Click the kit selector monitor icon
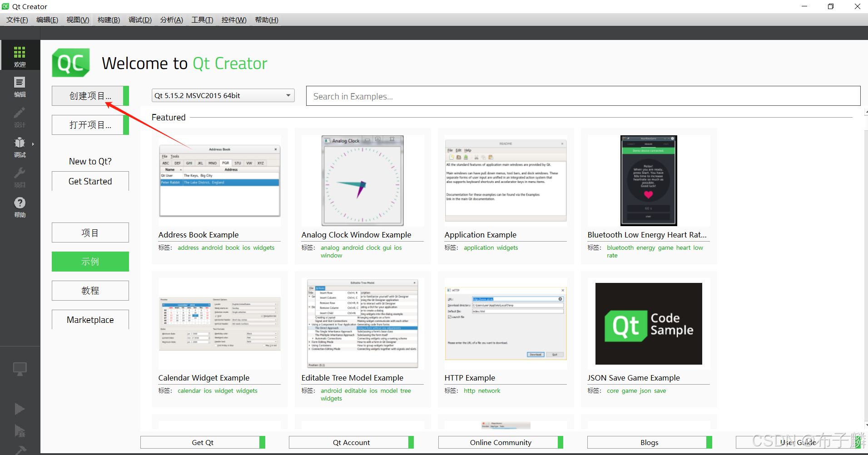The width and height of the screenshot is (868, 455). click(x=20, y=369)
